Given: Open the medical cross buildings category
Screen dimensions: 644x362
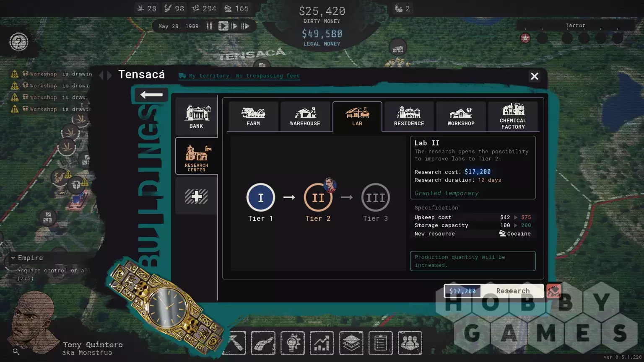Looking at the screenshot, I should (x=196, y=196).
